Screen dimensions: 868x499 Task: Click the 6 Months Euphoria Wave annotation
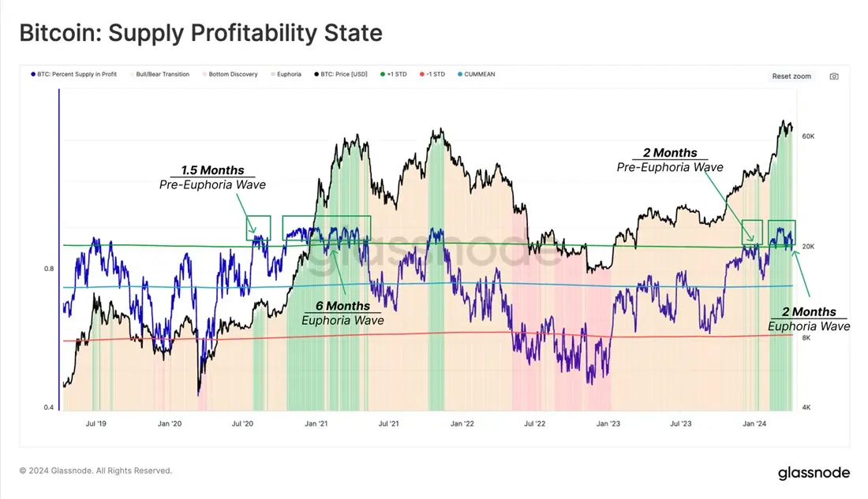tap(342, 313)
